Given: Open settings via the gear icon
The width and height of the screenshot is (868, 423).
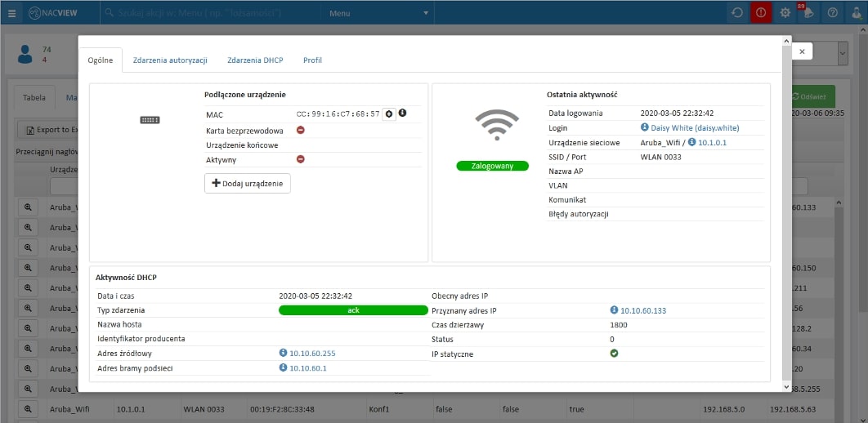Looking at the screenshot, I should (785, 13).
